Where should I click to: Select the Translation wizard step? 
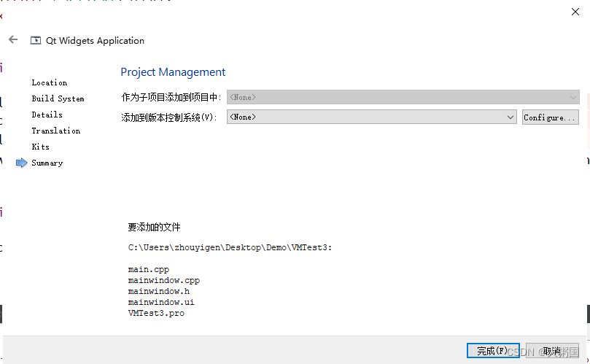click(x=56, y=131)
